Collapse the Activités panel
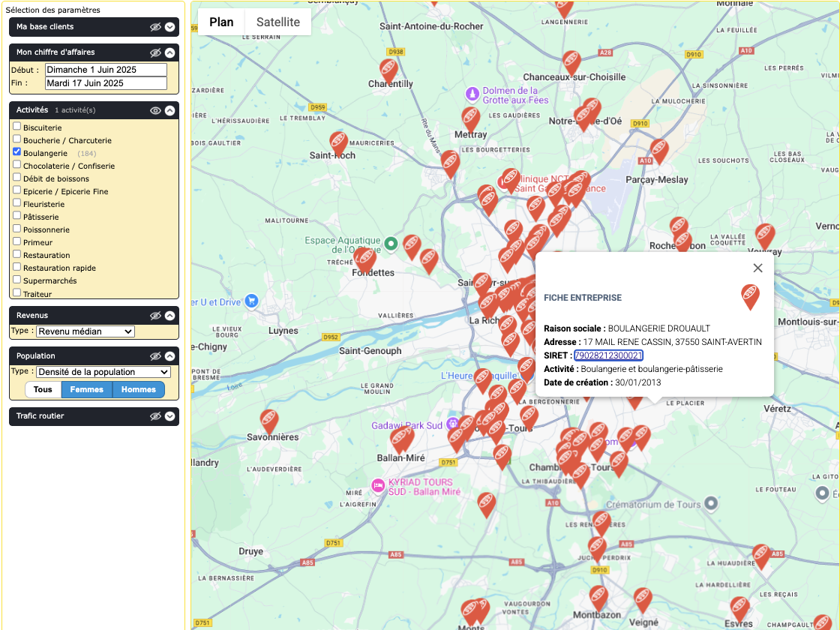Screen dimensions: 840x630 (x=169, y=110)
